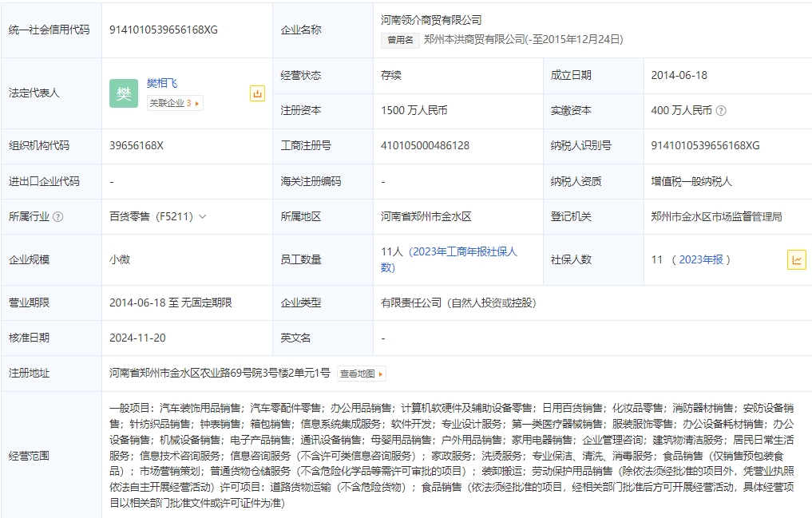The height and width of the screenshot is (518, 812).
Task: Click the organization code 39656168X
Action: (137, 146)
